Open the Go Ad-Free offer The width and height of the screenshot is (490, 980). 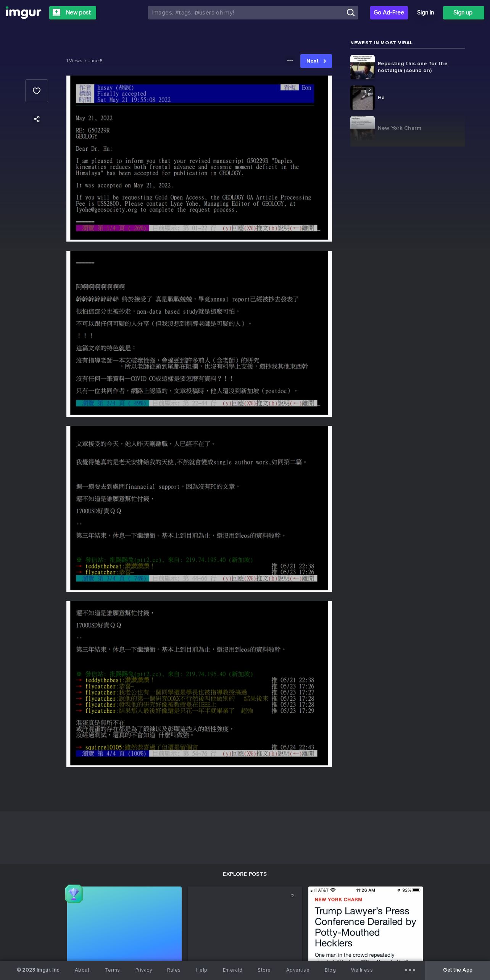(389, 13)
